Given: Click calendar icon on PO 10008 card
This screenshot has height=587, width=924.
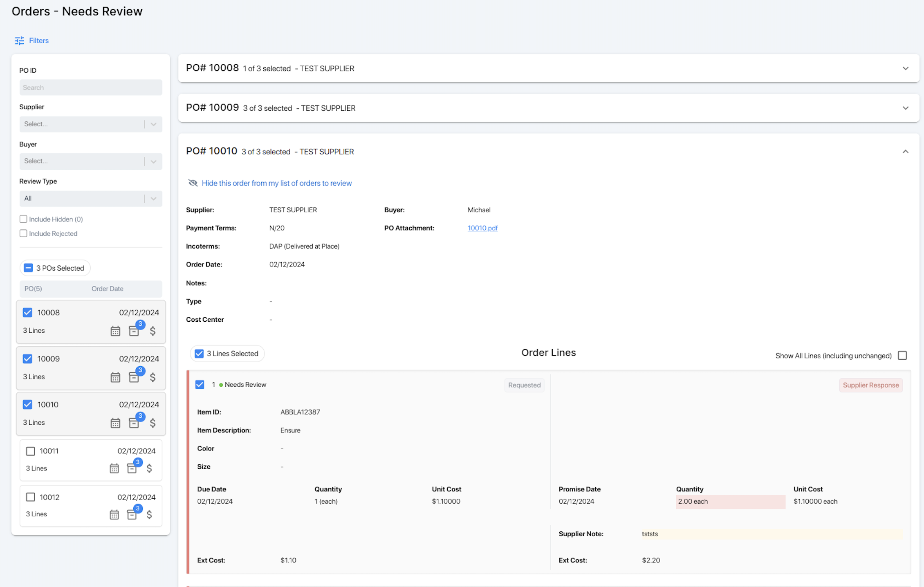Looking at the screenshot, I should coord(115,331).
